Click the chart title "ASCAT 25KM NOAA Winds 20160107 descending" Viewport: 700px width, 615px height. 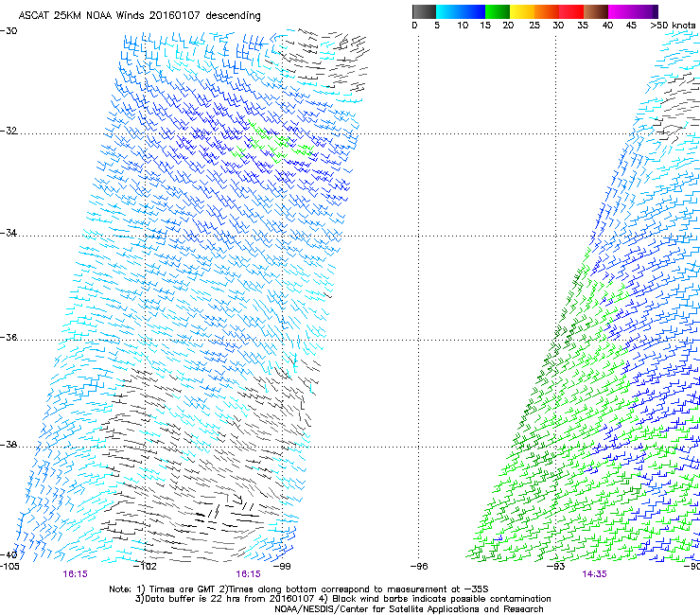pos(139,16)
